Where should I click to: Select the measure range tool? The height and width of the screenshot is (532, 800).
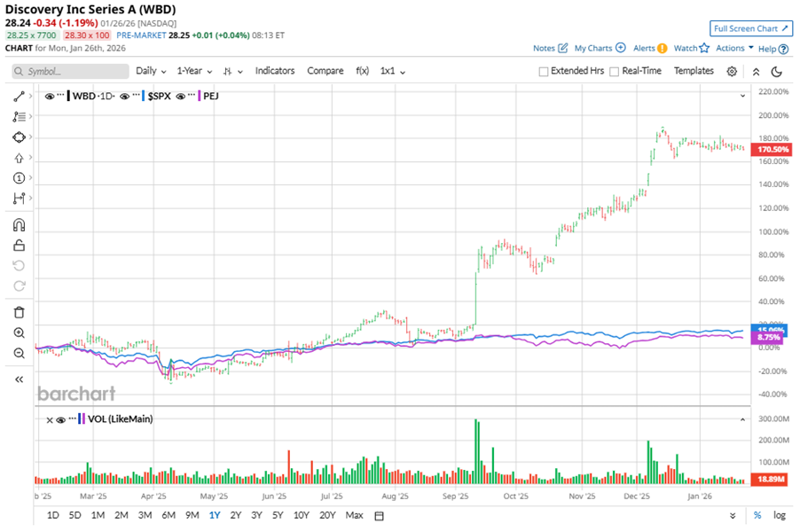point(19,199)
